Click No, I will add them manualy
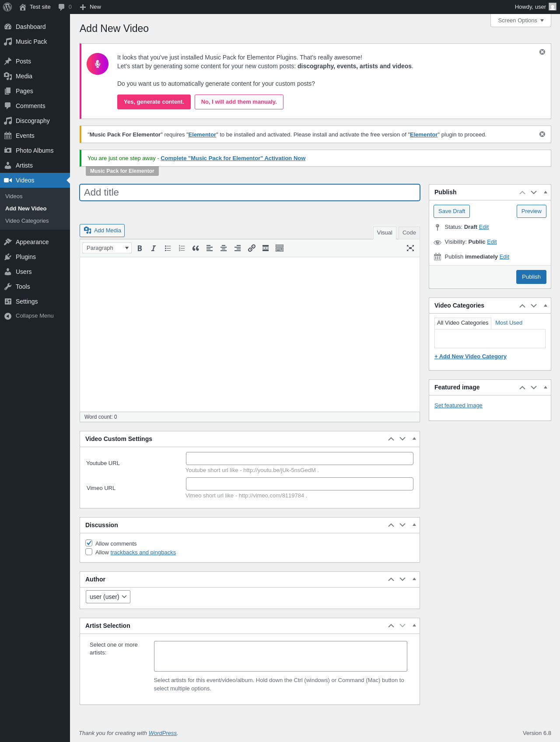 coord(239,102)
